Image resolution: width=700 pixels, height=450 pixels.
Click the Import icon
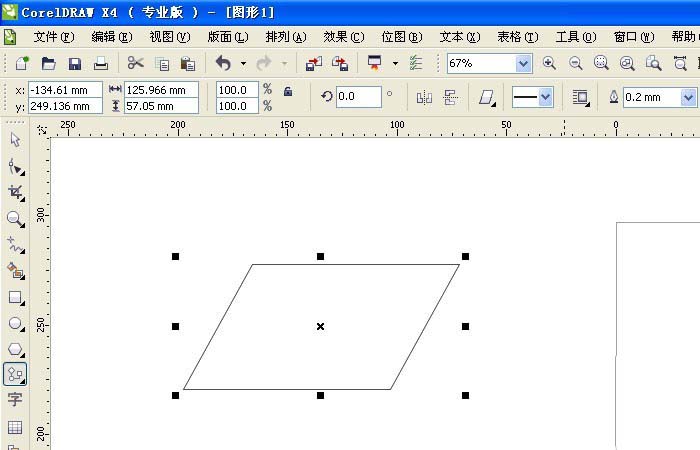(x=314, y=63)
